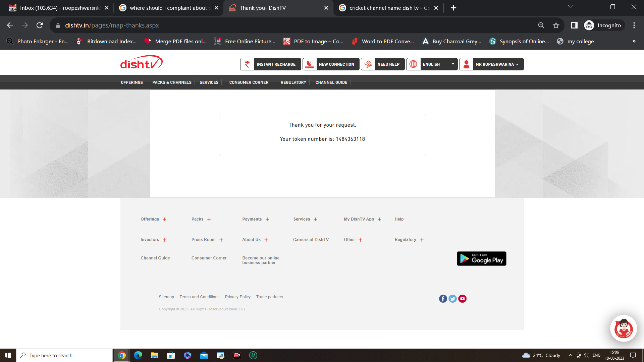This screenshot has height=362, width=644.
Task: Expand the Regulatory footer section
Action: click(422, 240)
